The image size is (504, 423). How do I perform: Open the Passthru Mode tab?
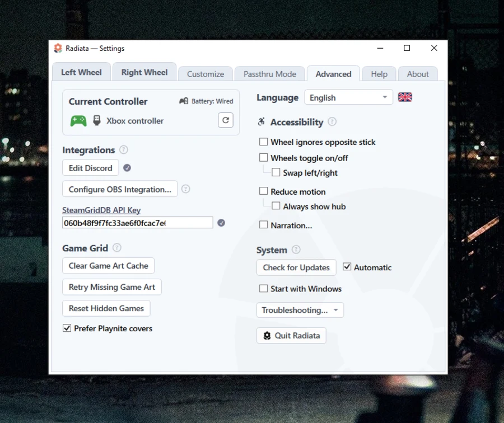(x=270, y=74)
